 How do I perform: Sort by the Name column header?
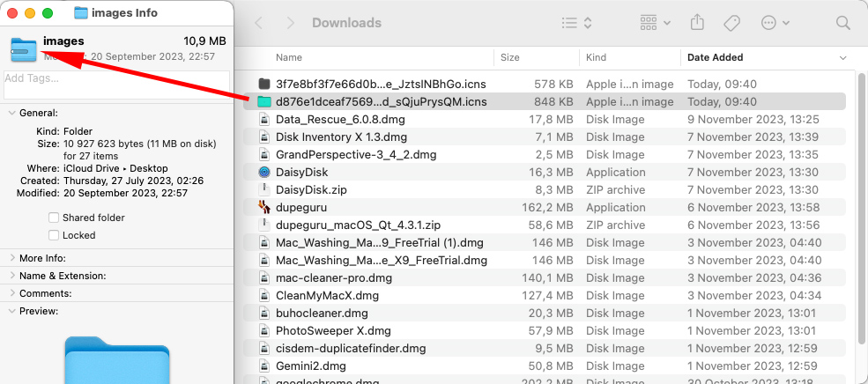click(x=289, y=57)
